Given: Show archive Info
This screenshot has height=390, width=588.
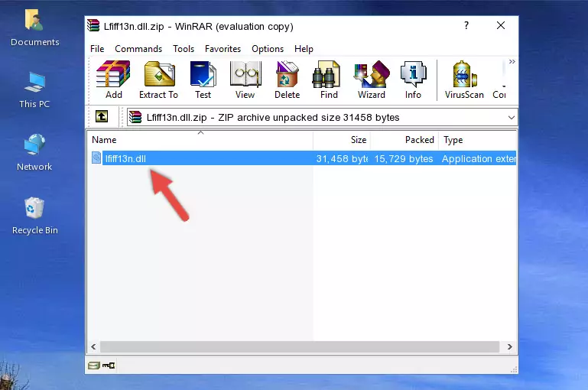Looking at the screenshot, I should [413, 80].
